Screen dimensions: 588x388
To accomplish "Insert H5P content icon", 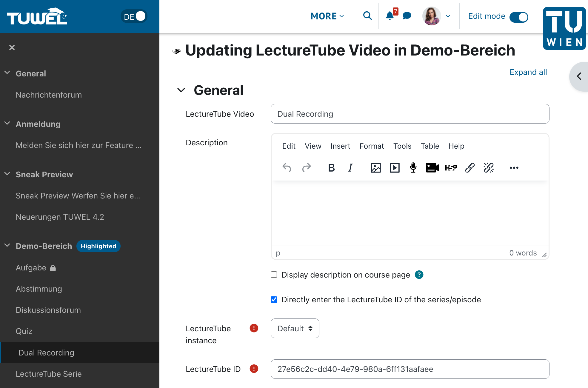I will tap(451, 168).
